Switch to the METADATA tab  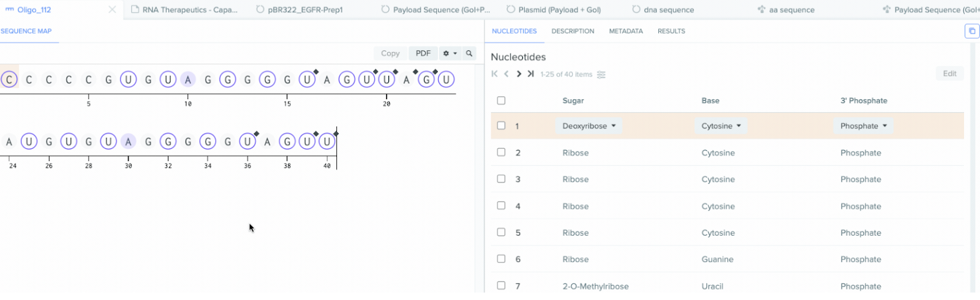[x=626, y=31]
